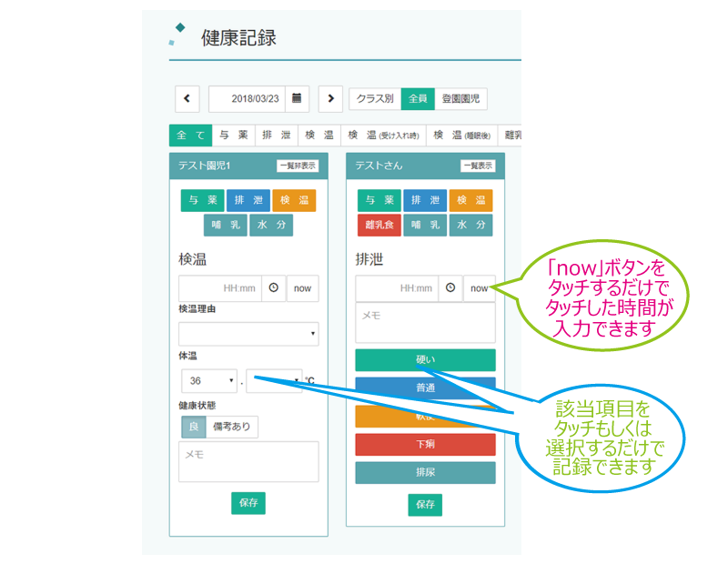This screenshot has height=574, width=728.
Task: Select the 与薬 tab
Action: (x=233, y=136)
